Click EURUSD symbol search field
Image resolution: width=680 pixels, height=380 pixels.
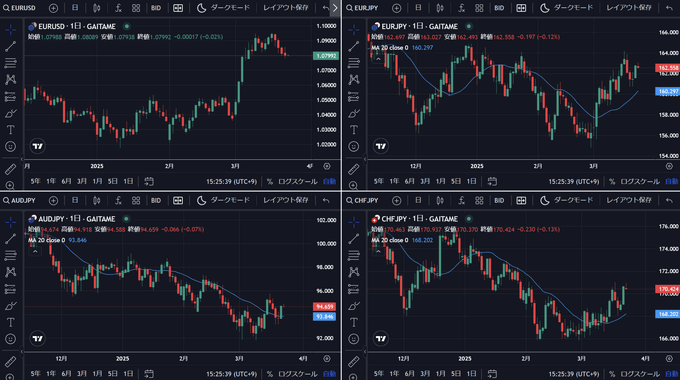[20, 8]
